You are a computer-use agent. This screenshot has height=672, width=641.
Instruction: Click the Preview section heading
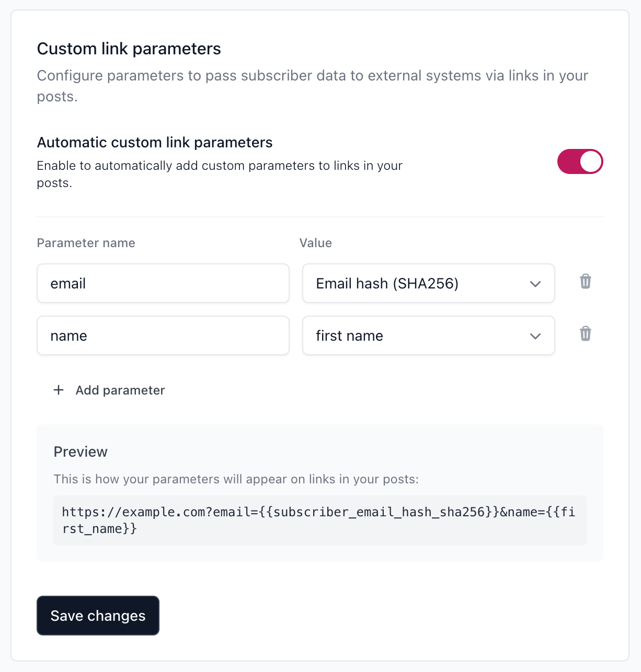click(x=81, y=451)
